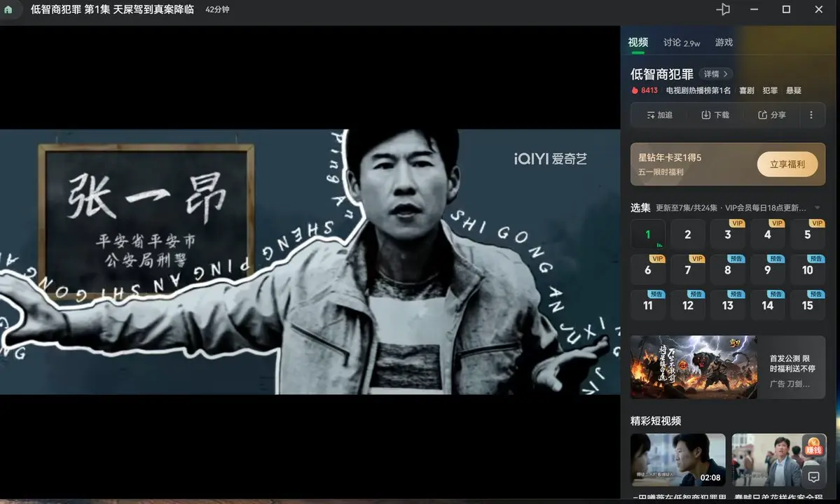Open the 喜剧 genre tag

(746, 90)
